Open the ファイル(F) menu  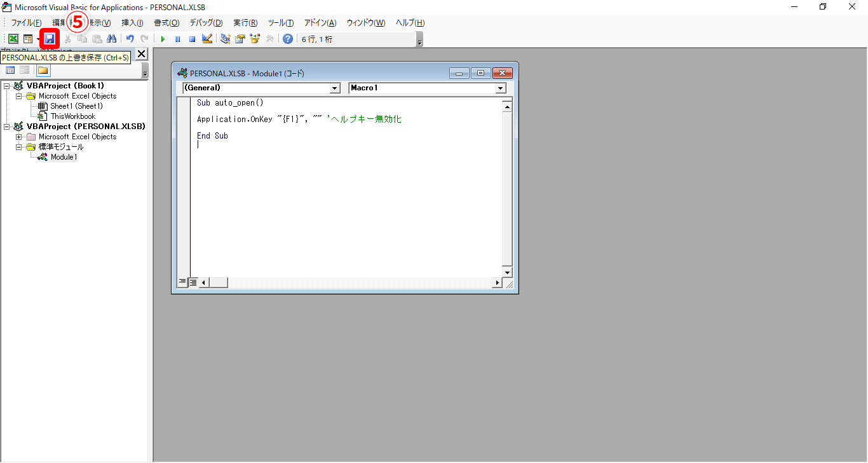26,23
